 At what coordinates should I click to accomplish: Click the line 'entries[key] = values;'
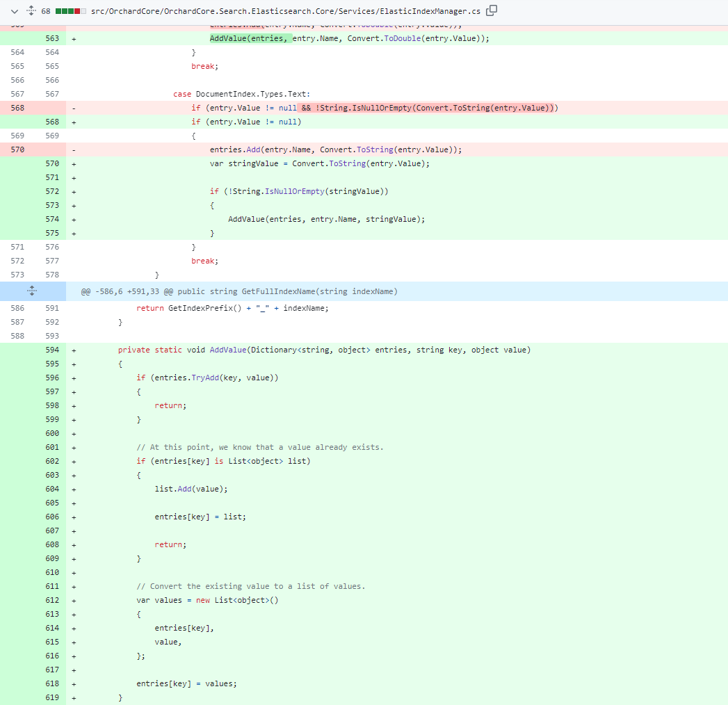(186, 684)
